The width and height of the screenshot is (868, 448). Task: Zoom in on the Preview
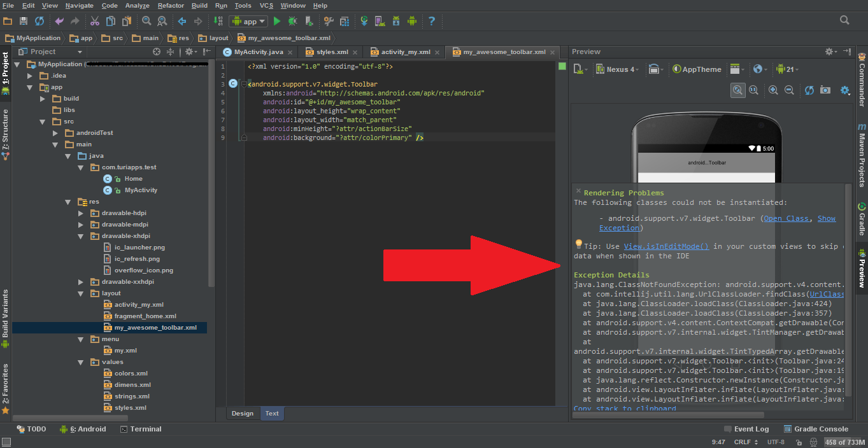pyautogui.click(x=773, y=90)
